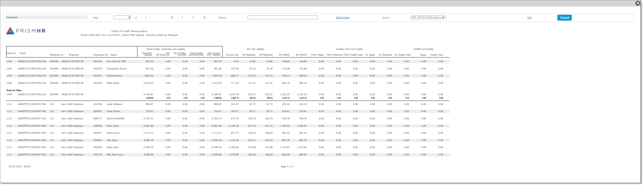Focus the Search text field
The image size is (644, 186).
tap(282, 17)
